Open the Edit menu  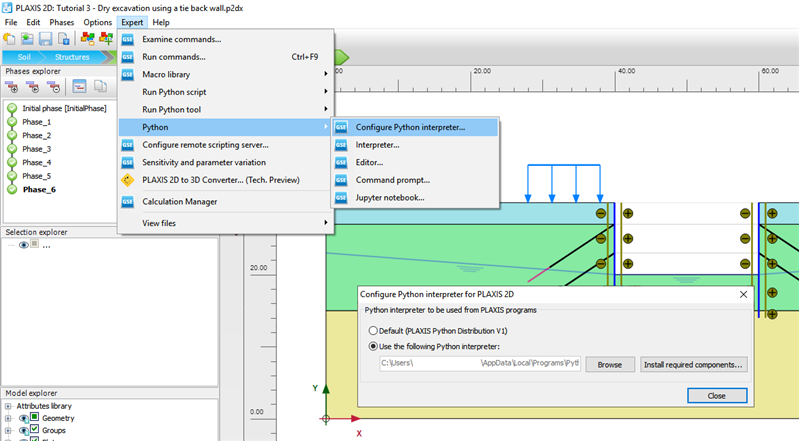pos(33,22)
